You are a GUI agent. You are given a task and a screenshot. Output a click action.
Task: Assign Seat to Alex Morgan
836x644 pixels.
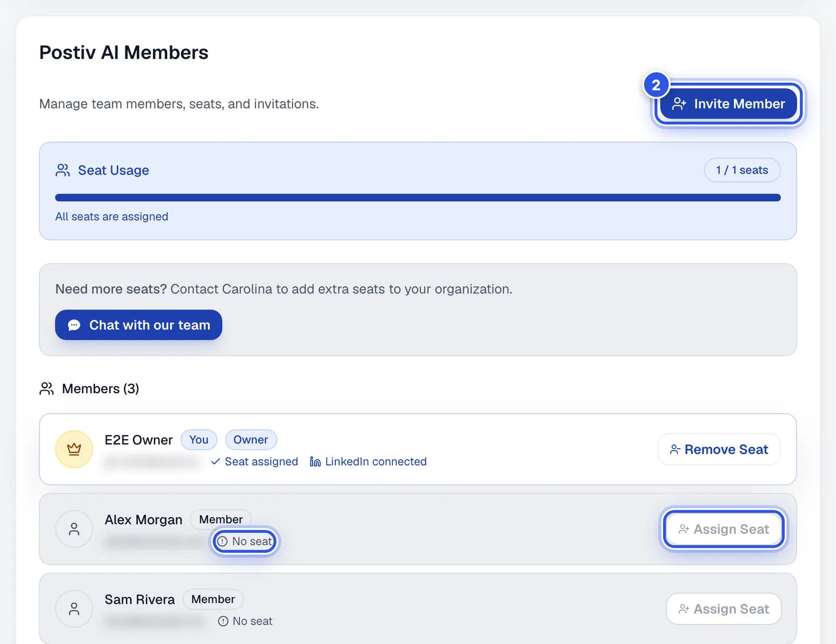[x=724, y=529]
